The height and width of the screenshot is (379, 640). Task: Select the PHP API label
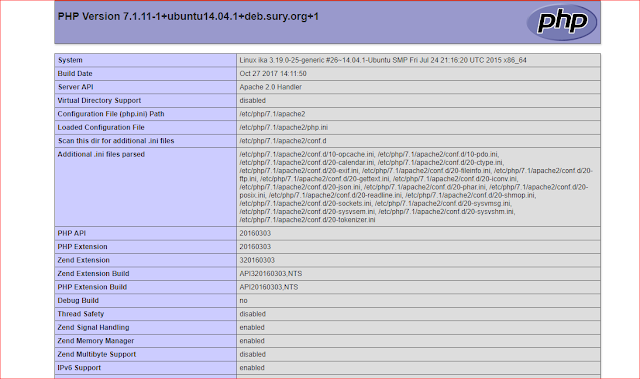pyautogui.click(x=72, y=233)
